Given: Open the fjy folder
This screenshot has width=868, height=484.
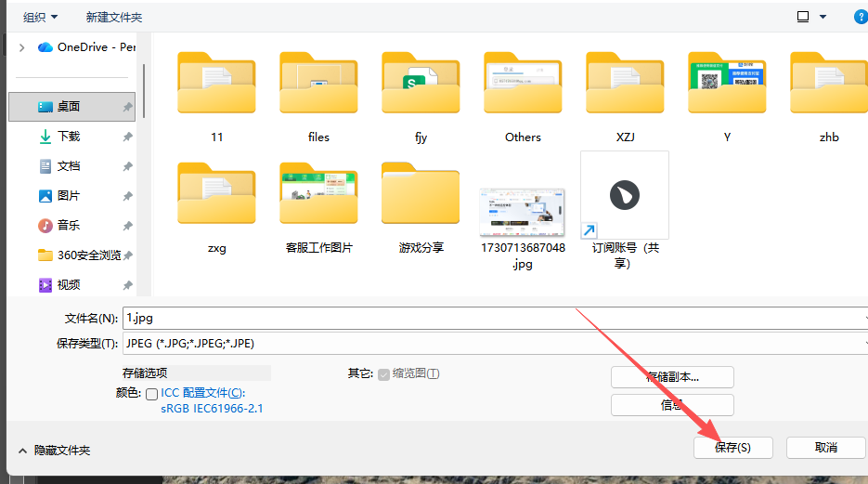Looking at the screenshot, I should coord(421,83).
